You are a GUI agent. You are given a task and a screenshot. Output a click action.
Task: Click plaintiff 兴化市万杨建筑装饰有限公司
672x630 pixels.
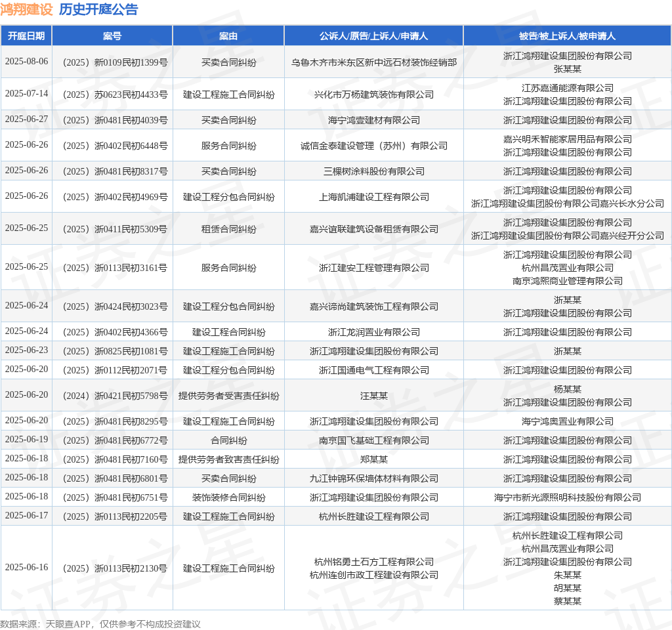point(373,94)
